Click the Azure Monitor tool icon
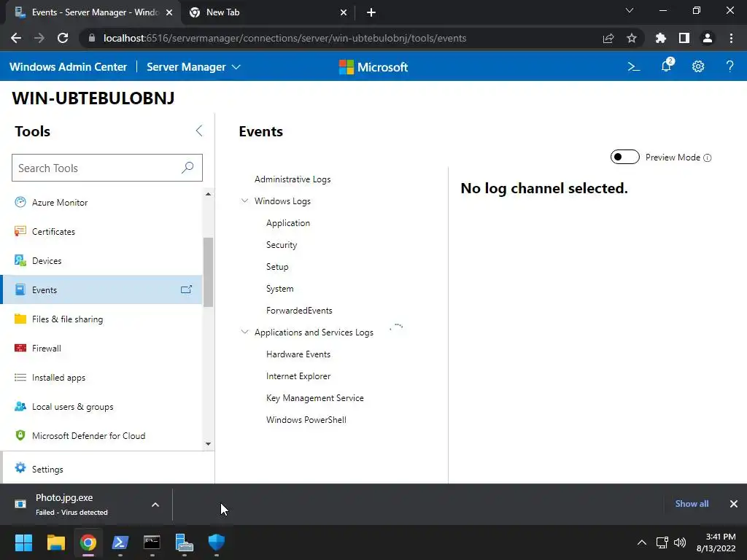747x560 pixels. click(20, 202)
